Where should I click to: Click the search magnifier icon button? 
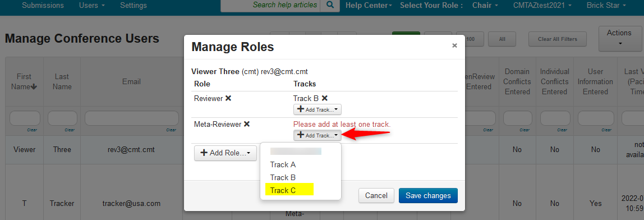[x=330, y=6]
